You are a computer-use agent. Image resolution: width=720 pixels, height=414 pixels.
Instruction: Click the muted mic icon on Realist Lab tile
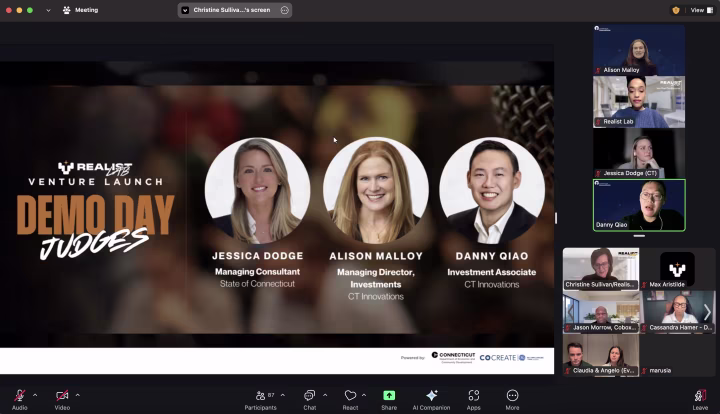pos(598,122)
